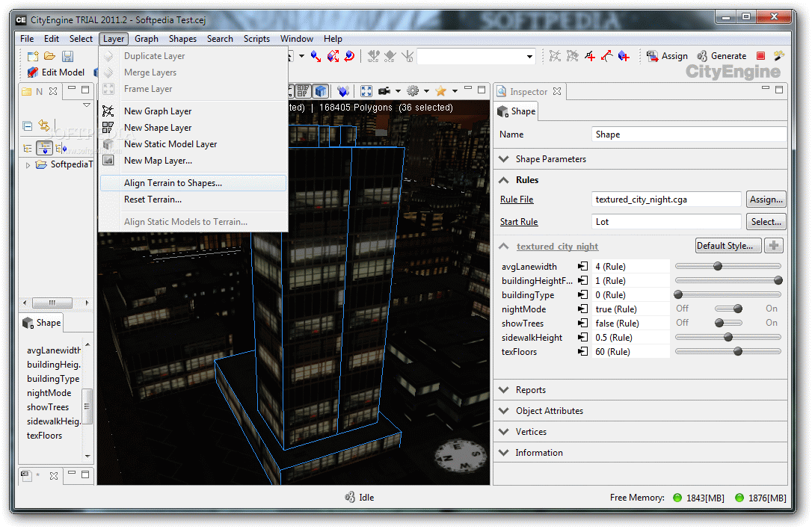Toggle nightMode switch in Inspector

[x=728, y=309]
